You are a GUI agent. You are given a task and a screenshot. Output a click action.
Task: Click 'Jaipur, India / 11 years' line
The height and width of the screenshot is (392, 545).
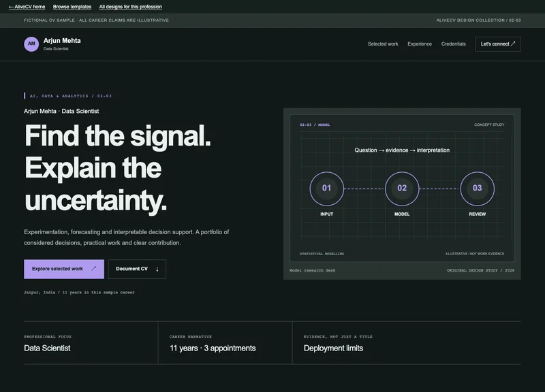pyautogui.click(x=79, y=293)
